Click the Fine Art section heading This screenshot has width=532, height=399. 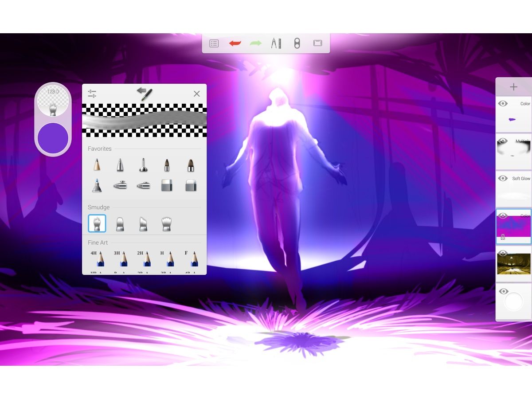98,243
